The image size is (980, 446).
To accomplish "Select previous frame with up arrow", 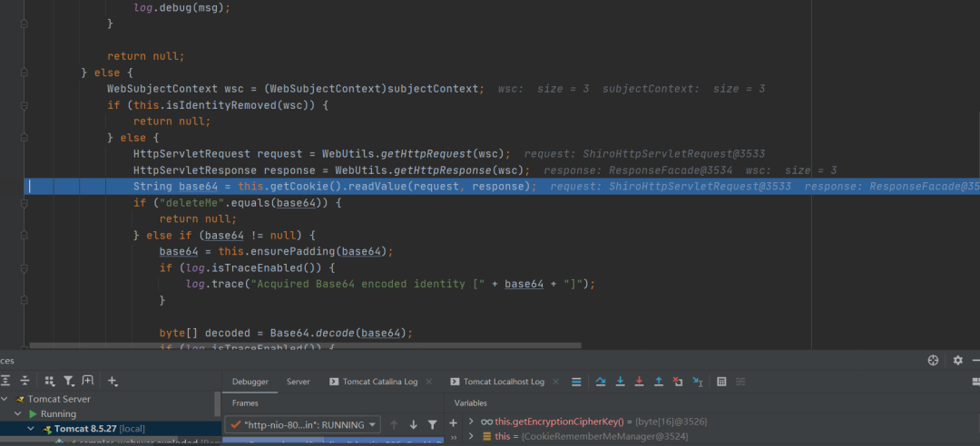I will pyautogui.click(x=394, y=425).
